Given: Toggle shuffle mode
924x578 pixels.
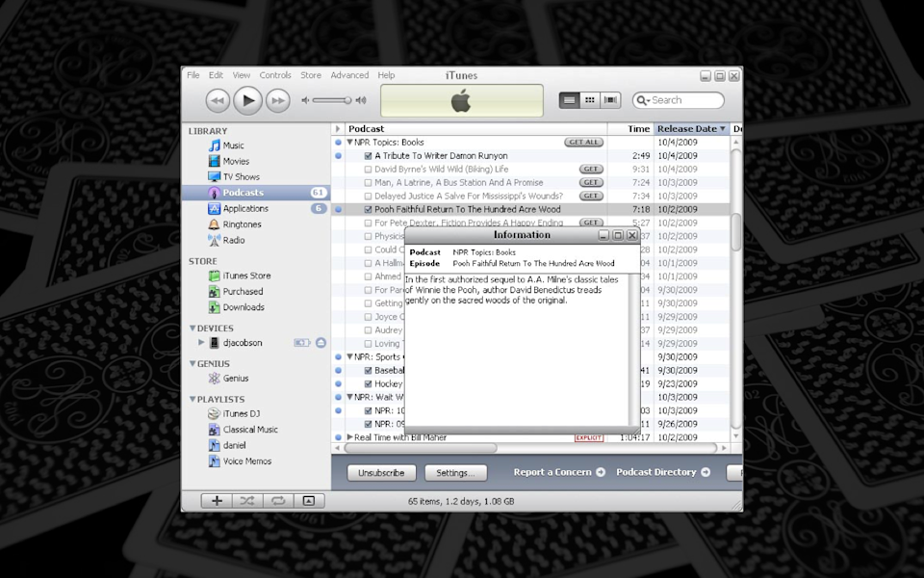Looking at the screenshot, I should click(247, 501).
